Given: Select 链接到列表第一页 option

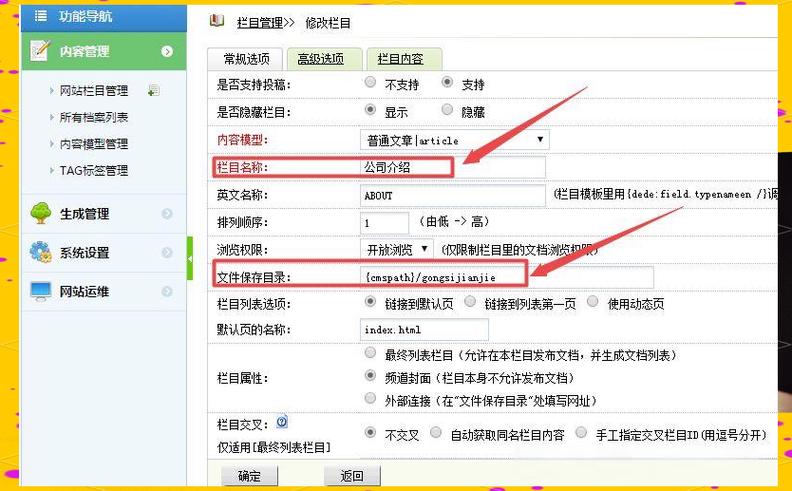Looking at the screenshot, I should 470,302.
